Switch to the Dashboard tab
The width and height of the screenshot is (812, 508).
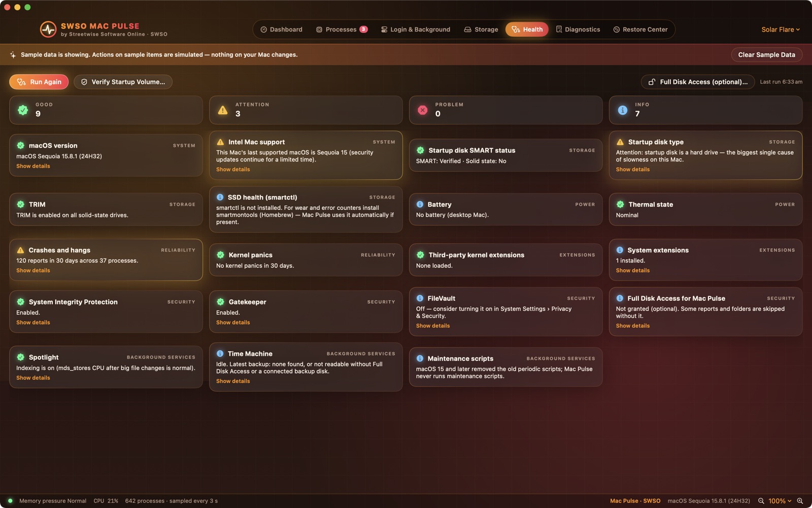point(281,29)
